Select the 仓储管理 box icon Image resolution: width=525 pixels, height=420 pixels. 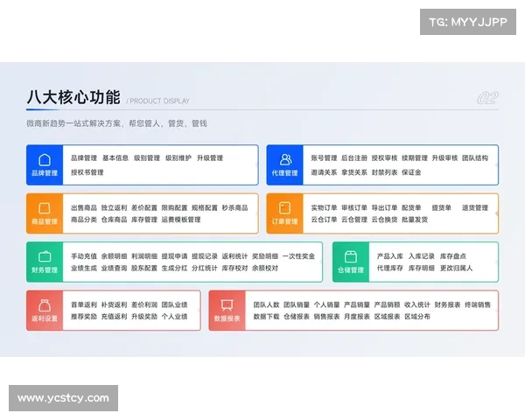point(351,256)
